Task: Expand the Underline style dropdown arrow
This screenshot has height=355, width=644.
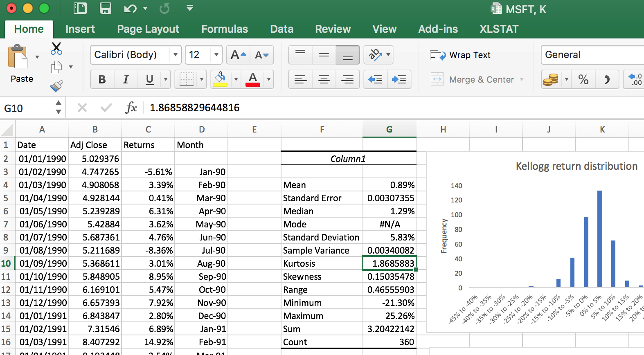Action: [x=166, y=79]
